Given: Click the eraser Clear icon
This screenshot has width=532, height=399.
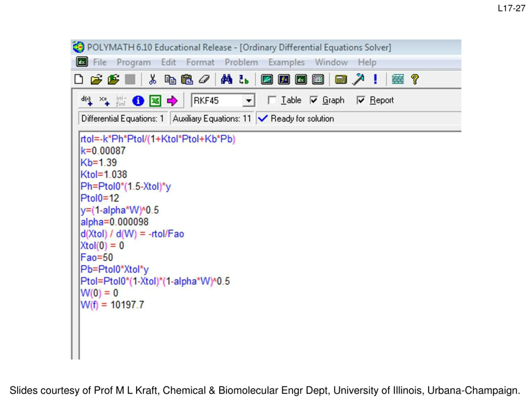Looking at the screenshot, I should coord(204,79).
